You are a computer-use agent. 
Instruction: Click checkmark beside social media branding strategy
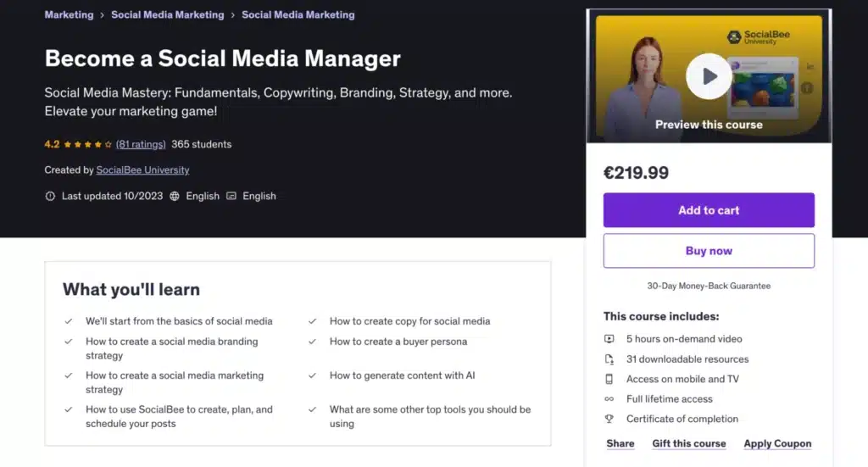[68, 342]
